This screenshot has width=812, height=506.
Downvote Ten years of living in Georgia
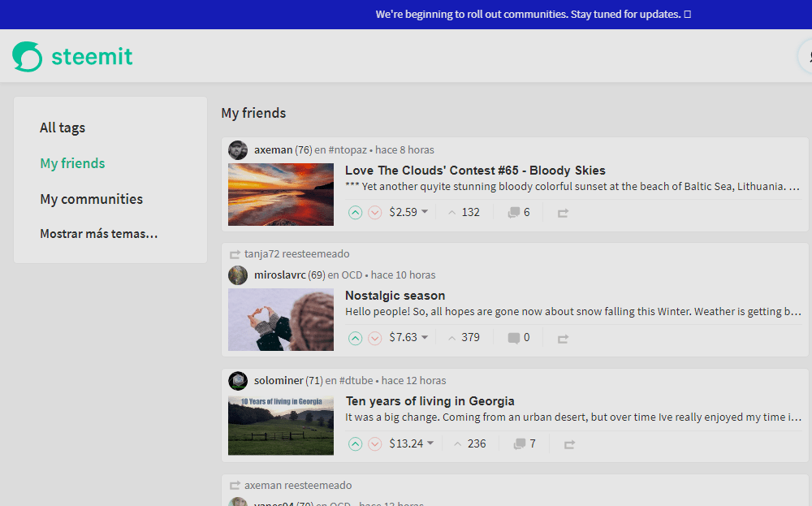pos(375,443)
